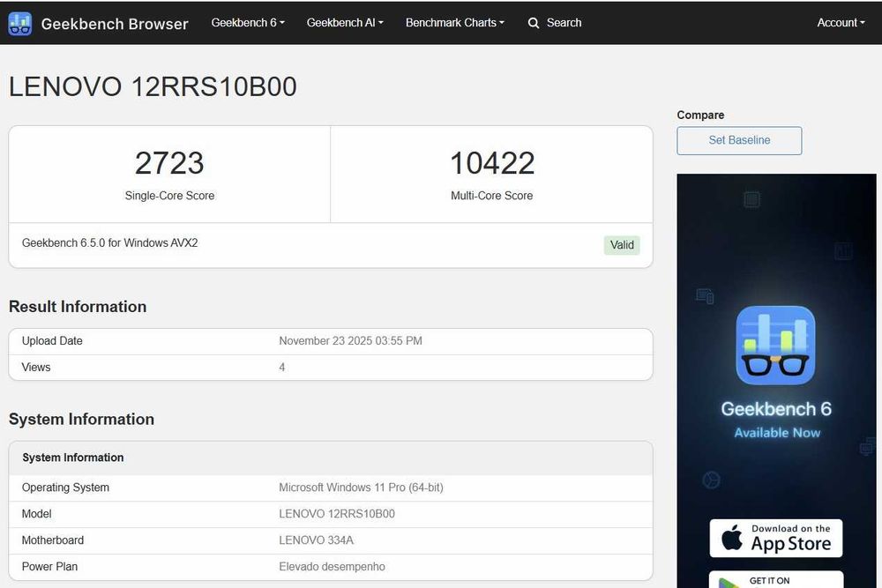
Task: Click the Google Play GET IT ON badge
Action: tap(775, 579)
